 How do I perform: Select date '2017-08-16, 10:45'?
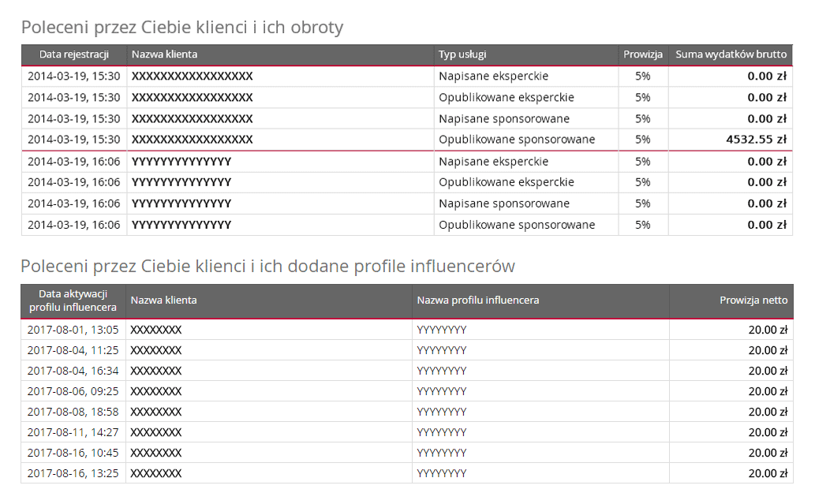pos(73,453)
